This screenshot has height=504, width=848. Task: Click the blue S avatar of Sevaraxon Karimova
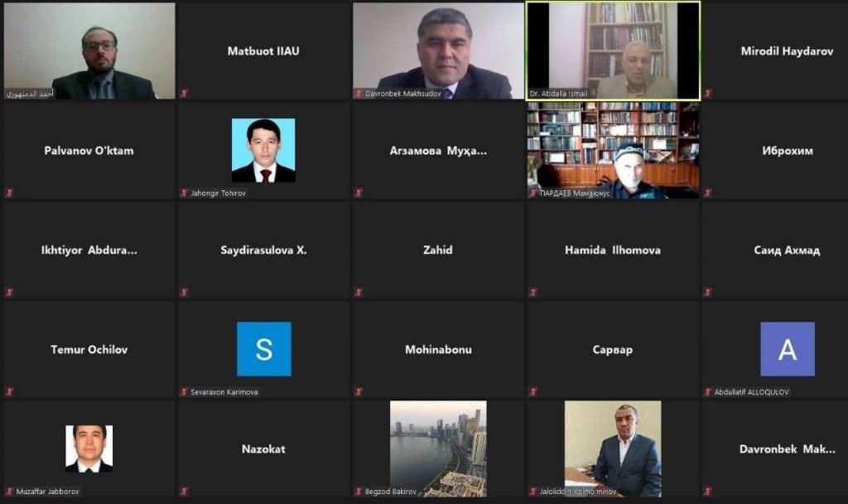coord(264,349)
